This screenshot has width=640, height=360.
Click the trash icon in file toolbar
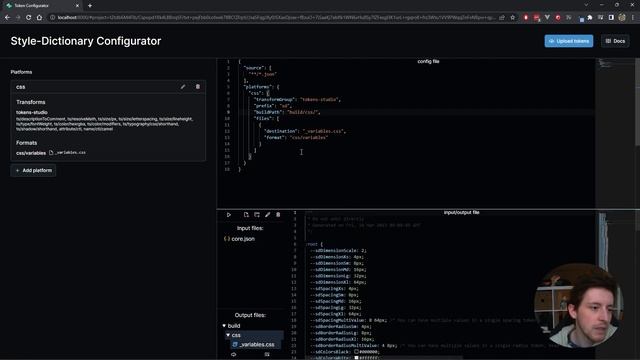(278, 215)
